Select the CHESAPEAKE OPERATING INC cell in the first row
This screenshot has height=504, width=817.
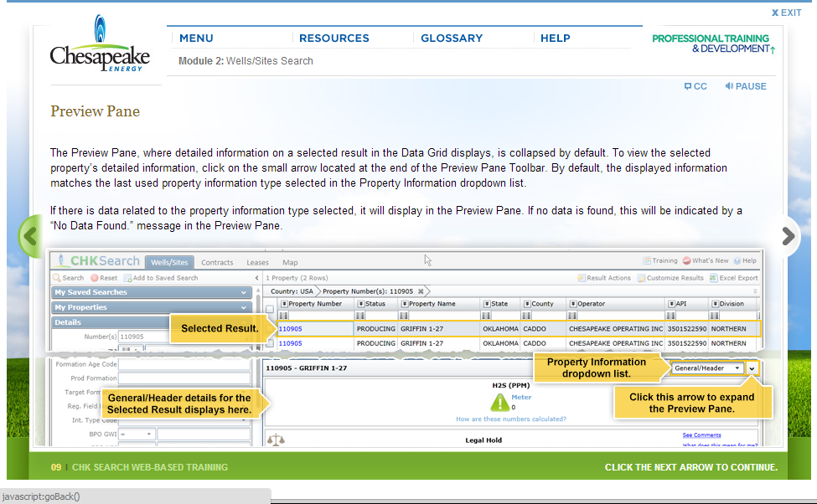[x=616, y=329]
